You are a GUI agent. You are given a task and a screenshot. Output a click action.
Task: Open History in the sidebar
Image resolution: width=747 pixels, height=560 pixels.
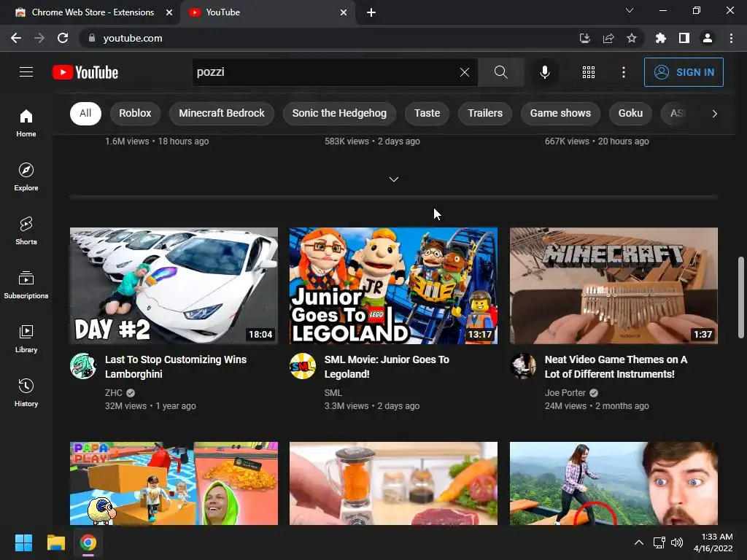coord(26,393)
